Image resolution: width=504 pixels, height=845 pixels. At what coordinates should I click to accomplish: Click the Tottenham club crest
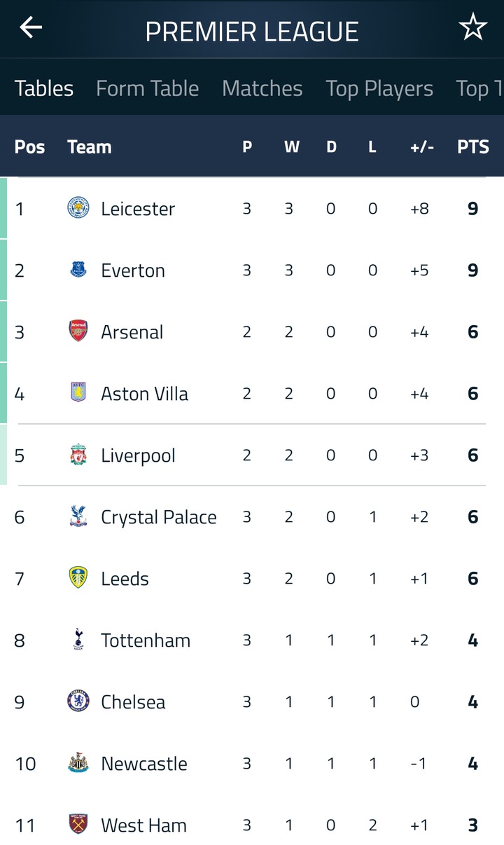pyautogui.click(x=78, y=640)
